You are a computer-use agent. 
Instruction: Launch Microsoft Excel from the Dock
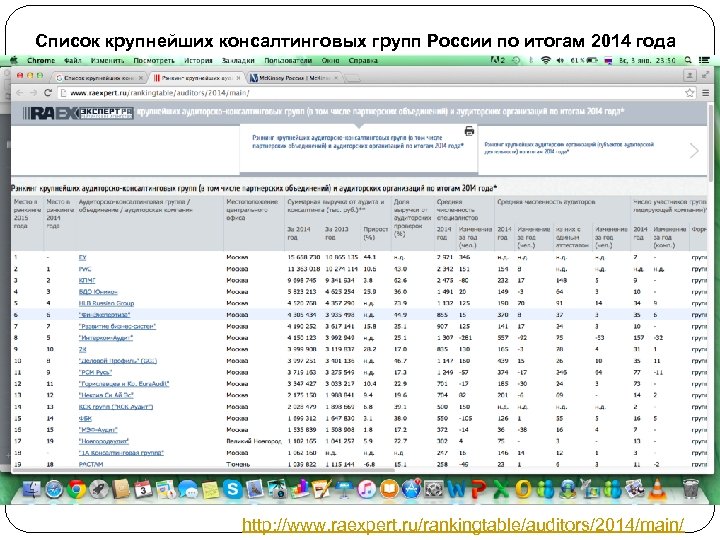coord(501,489)
